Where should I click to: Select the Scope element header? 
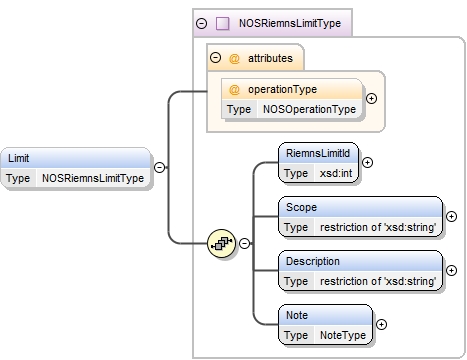(361, 207)
